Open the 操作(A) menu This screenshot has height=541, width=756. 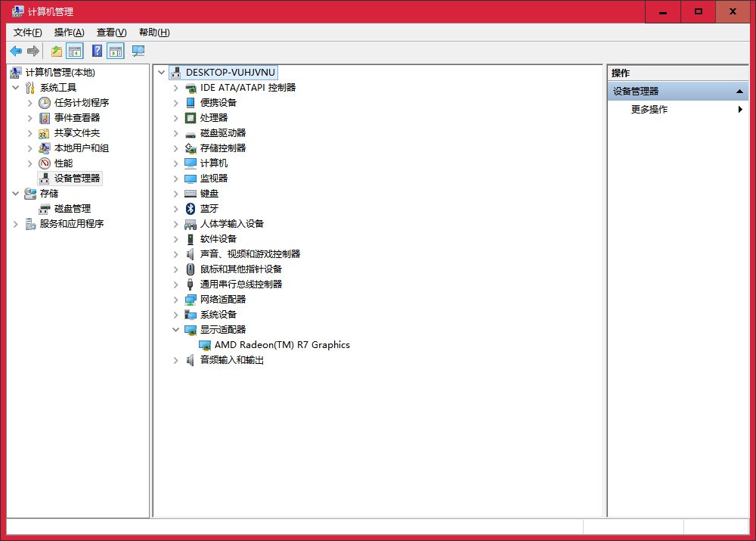coord(70,33)
